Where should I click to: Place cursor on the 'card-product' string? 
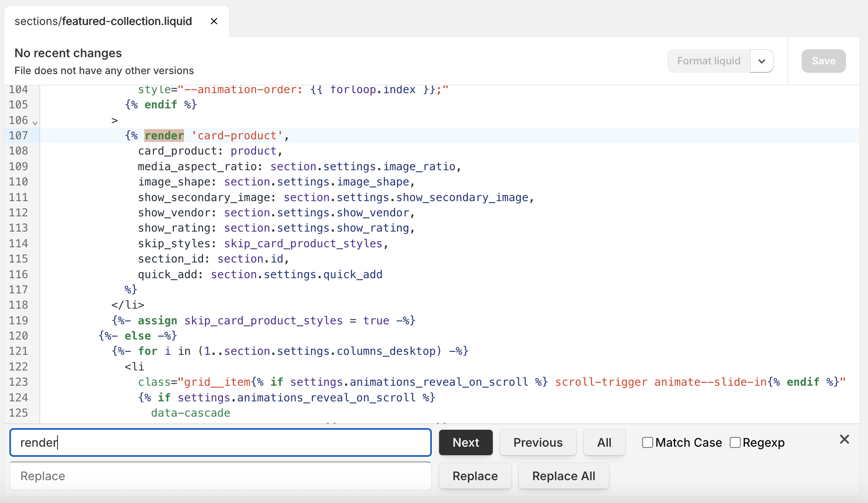pyautogui.click(x=237, y=135)
